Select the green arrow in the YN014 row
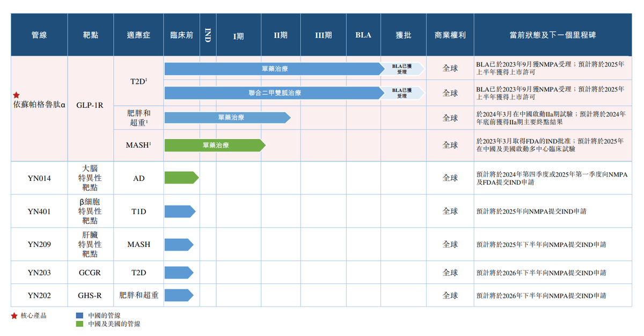Viewport: 644px width, 336px height. coord(181,178)
